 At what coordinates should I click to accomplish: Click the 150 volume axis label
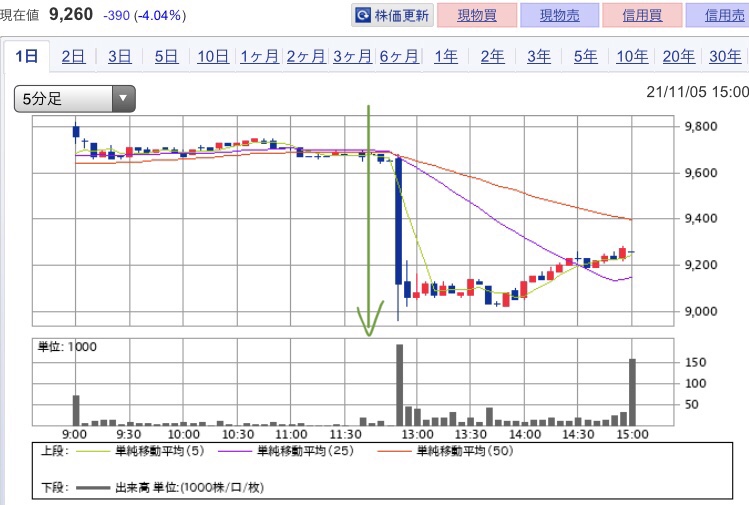coord(696,363)
